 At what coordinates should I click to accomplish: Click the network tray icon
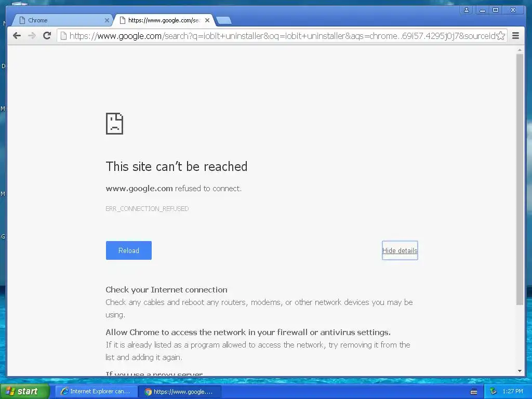pyautogui.click(x=493, y=391)
